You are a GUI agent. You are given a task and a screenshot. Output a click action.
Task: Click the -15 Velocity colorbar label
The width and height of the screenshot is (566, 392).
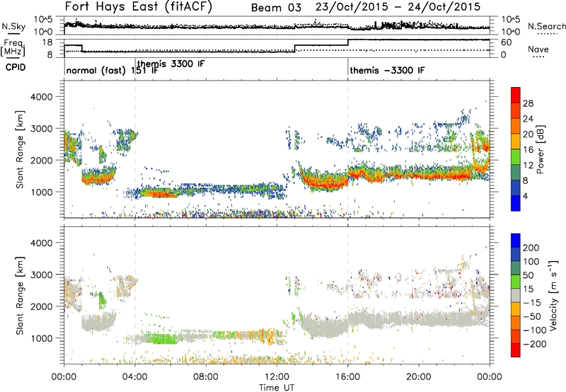point(531,303)
